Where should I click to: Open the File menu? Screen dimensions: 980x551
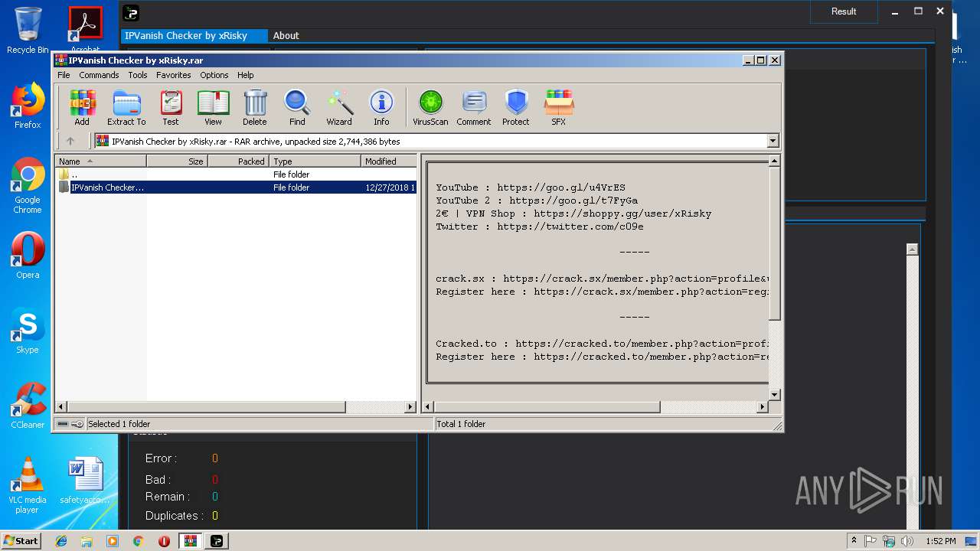coord(64,75)
